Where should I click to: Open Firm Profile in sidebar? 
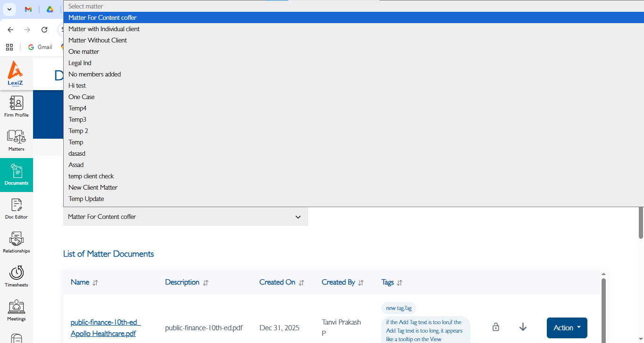16,106
